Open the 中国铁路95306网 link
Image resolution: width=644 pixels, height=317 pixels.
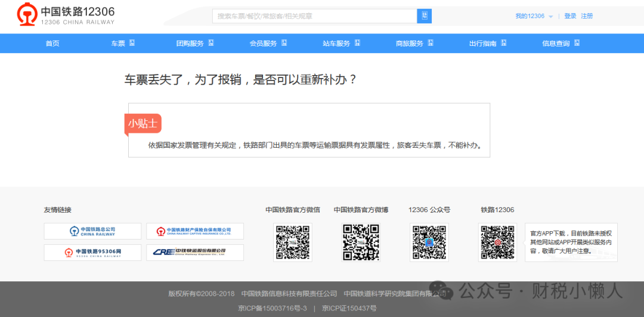coord(92,253)
